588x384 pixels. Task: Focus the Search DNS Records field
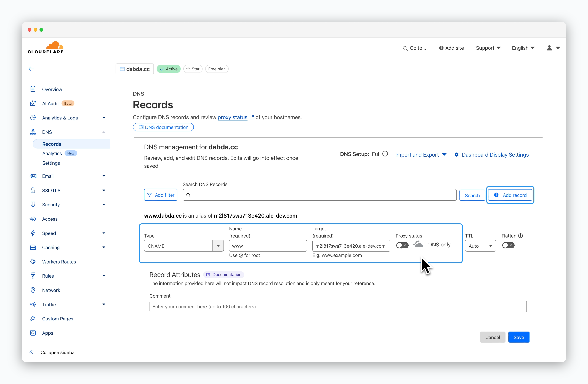point(320,195)
